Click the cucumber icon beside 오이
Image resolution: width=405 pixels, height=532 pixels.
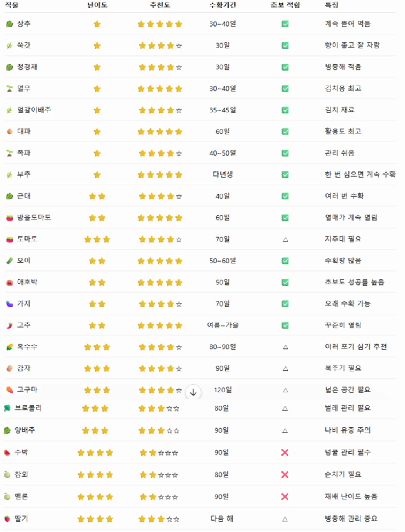click(x=10, y=261)
